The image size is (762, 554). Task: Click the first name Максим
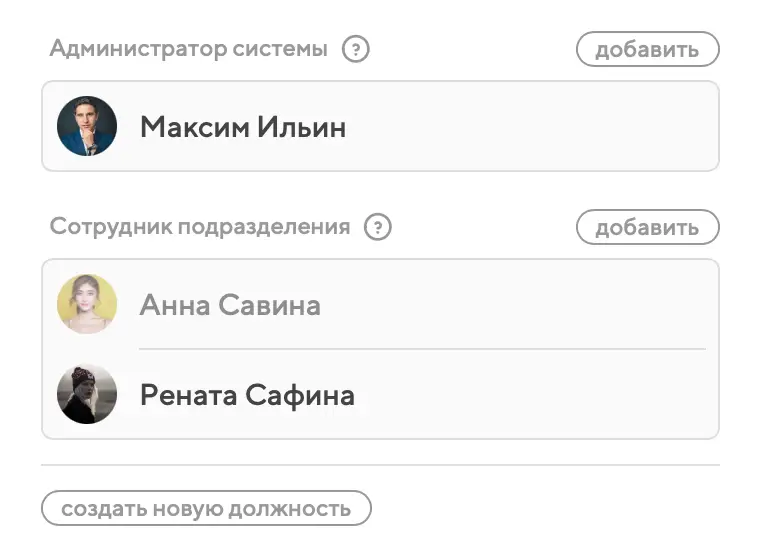pyautogui.click(x=195, y=127)
